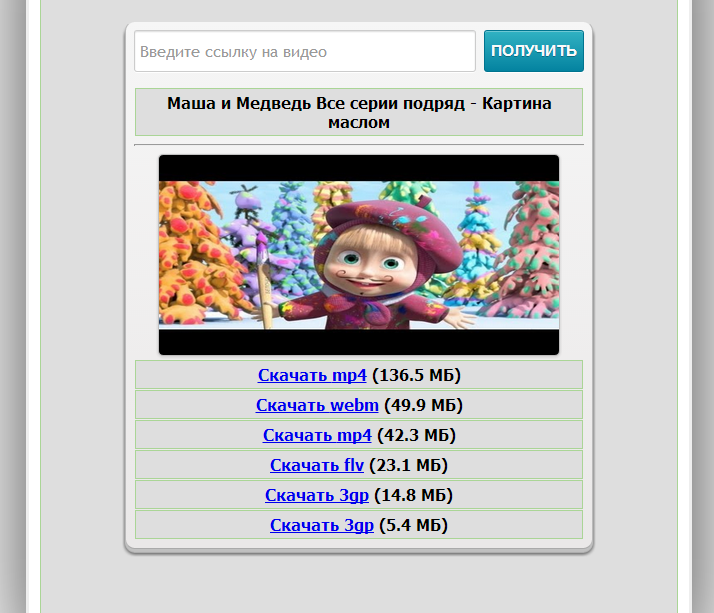Download the 42.3 МБ mp4 version
Screen dimensions: 714x613
(317, 435)
